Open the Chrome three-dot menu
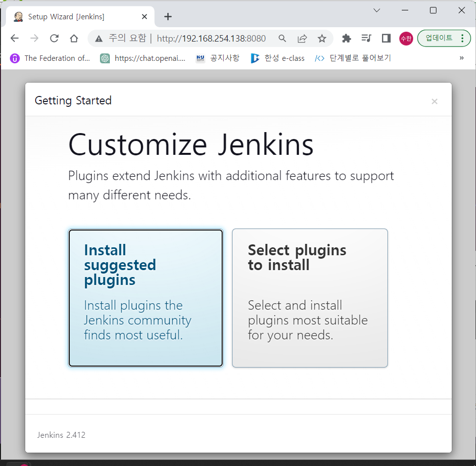Viewport: 476px width, 466px height. click(462, 38)
